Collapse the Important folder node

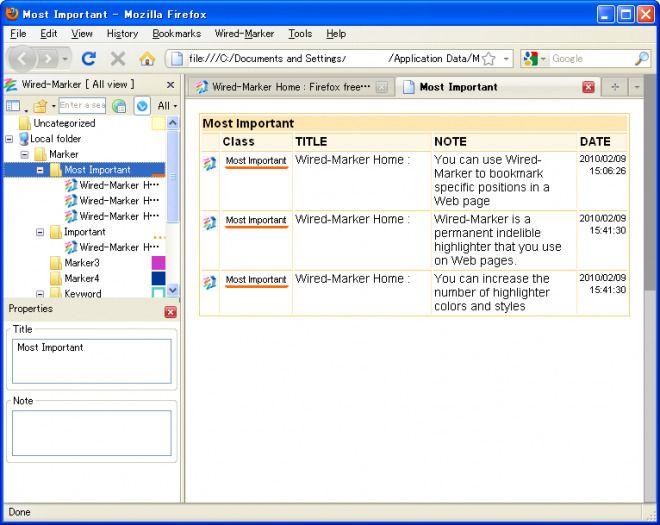click(41, 232)
